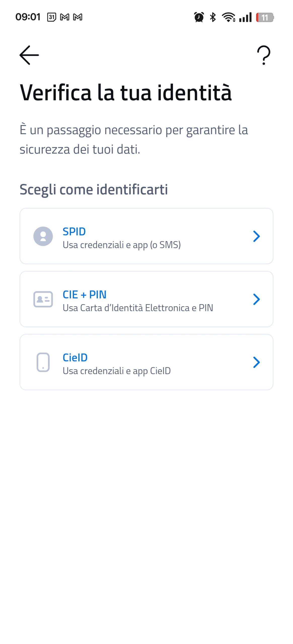Tap 'Usa credenziali e app (o SMS)' text
The width and height of the screenshot is (293, 644).
pyautogui.click(x=122, y=245)
